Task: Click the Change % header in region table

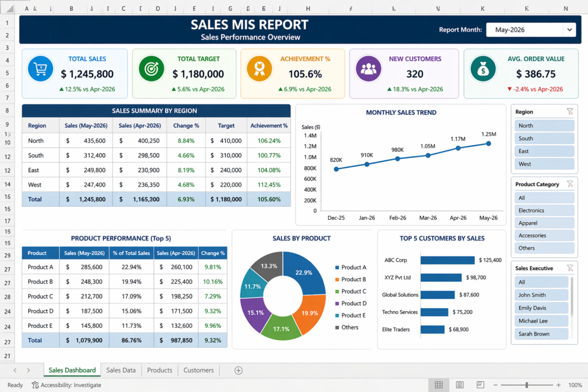Action: (x=186, y=126)
